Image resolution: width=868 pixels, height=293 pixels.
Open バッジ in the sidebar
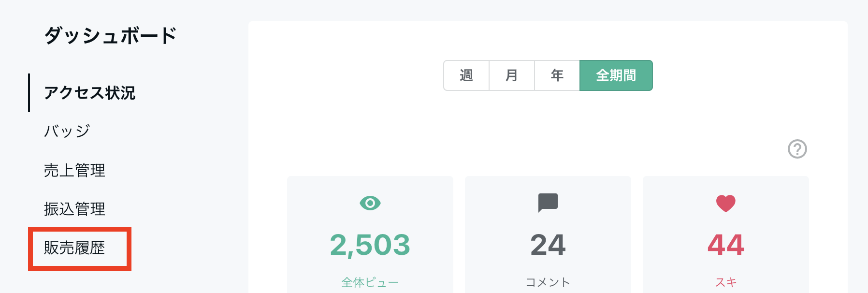tap(67, 131)
